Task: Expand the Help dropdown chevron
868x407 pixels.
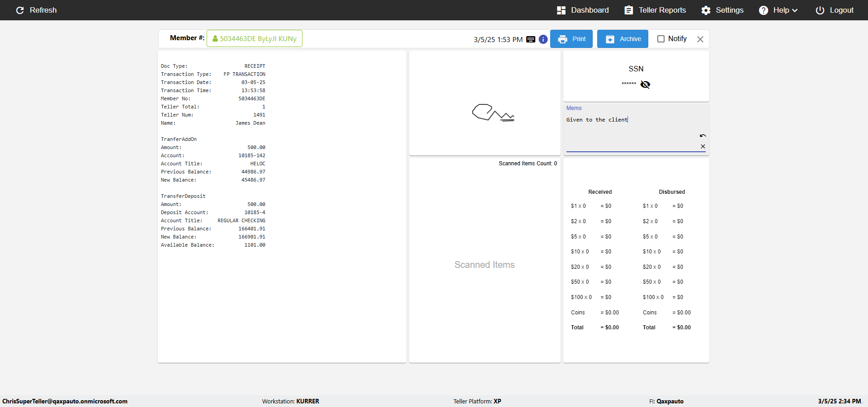Action: pos(795,10)
